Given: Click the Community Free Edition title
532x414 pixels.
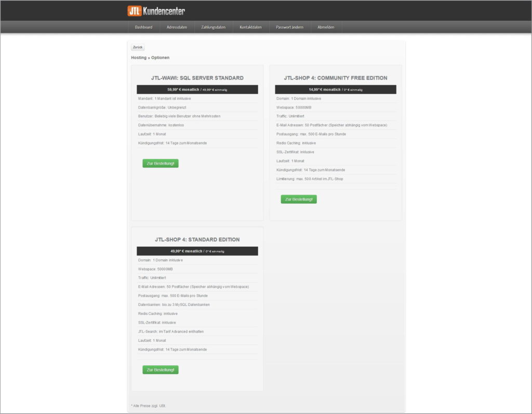Looking at the screenshot, I should point(335,78).
